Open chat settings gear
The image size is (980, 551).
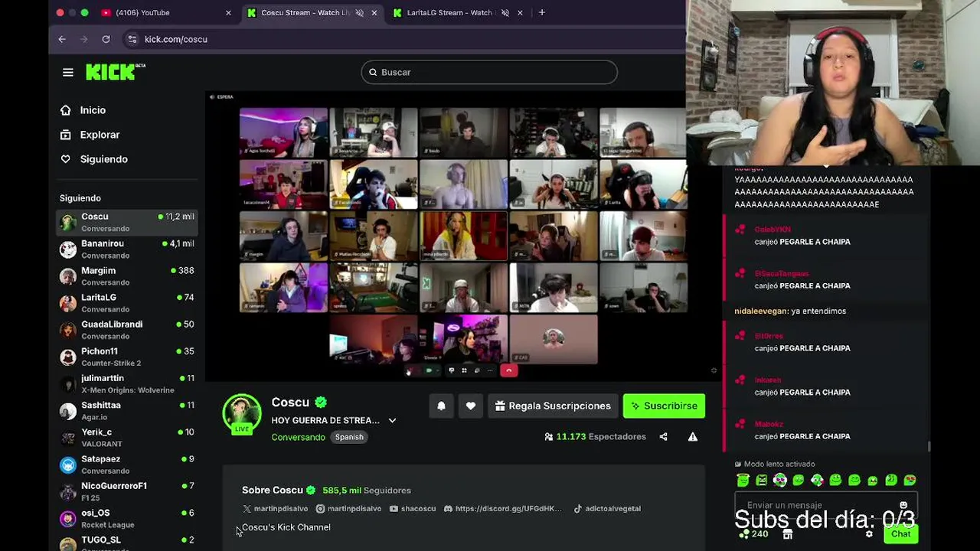[869, 534]
